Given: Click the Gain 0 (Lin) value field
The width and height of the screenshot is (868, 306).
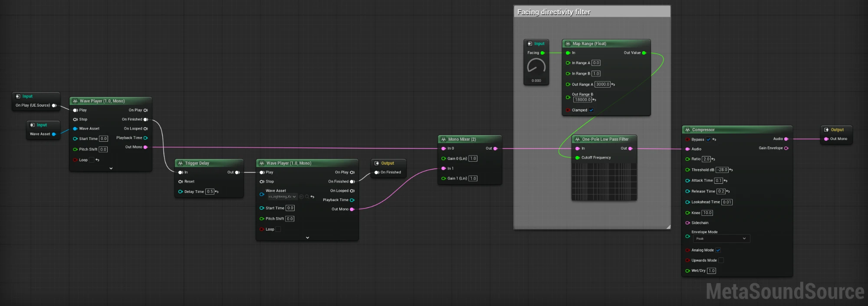Looking at the screenshot, I should 473,159.
